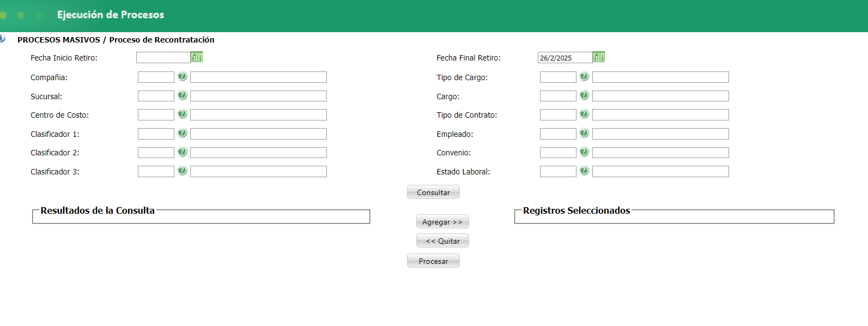Click the Tipo de Cargo lookup icon

[x=584, y=77]
